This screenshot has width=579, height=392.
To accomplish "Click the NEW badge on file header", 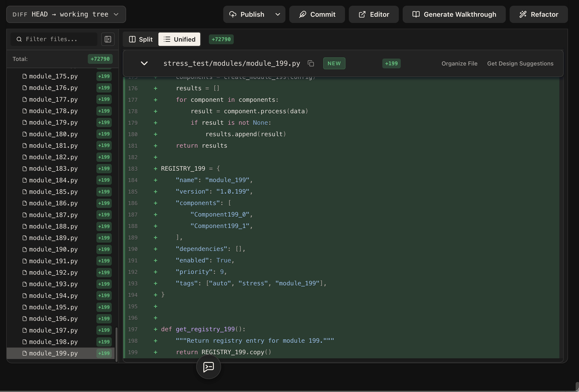I will pos(334,64).
